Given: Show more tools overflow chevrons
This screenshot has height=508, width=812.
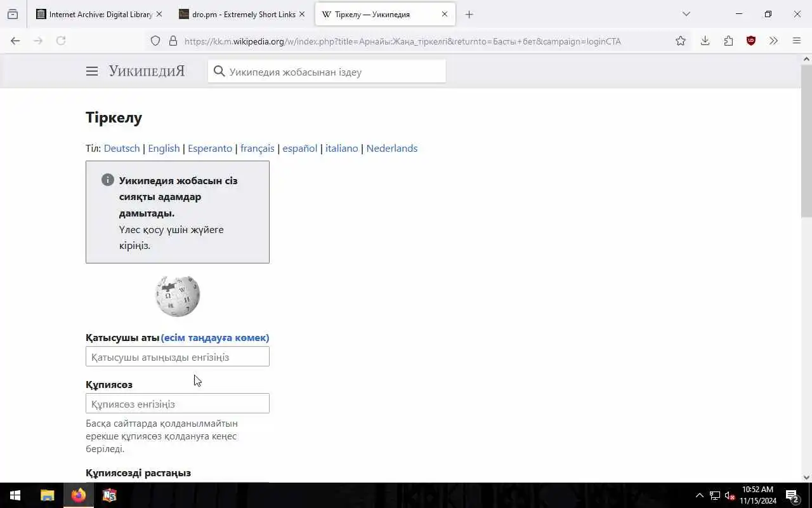Looking at the screenshot, I should (x=773, y=41).
